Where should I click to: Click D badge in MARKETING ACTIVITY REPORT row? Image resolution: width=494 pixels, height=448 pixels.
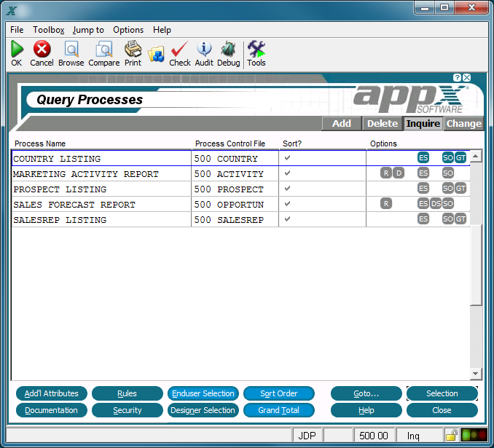[399, 173]
